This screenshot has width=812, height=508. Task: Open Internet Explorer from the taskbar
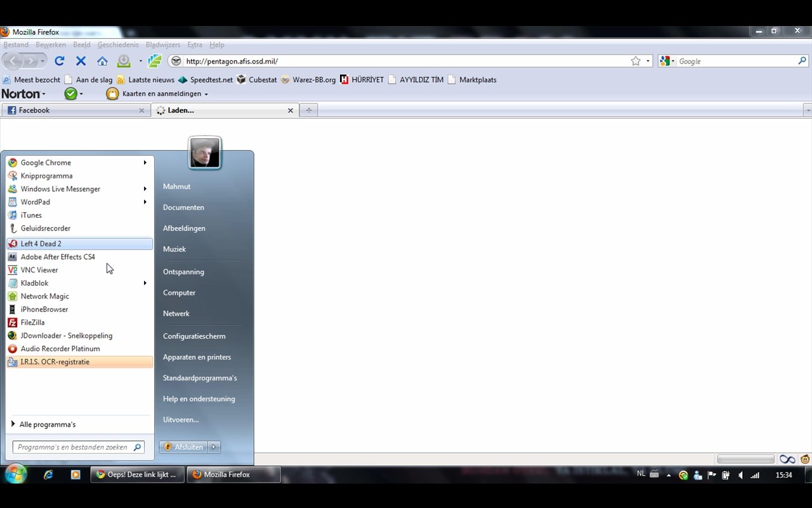coord(48,474)
